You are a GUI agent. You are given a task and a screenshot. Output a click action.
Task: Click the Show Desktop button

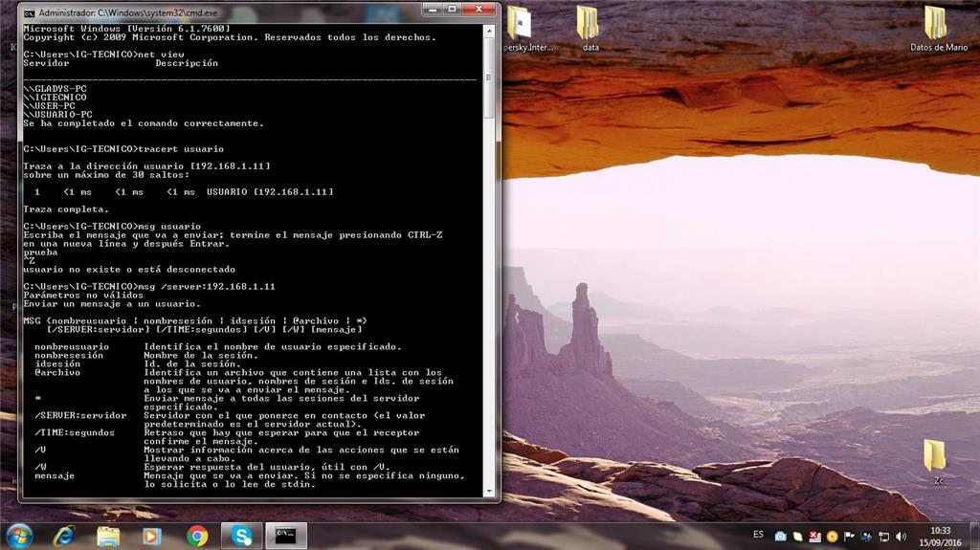coord(975,537)
